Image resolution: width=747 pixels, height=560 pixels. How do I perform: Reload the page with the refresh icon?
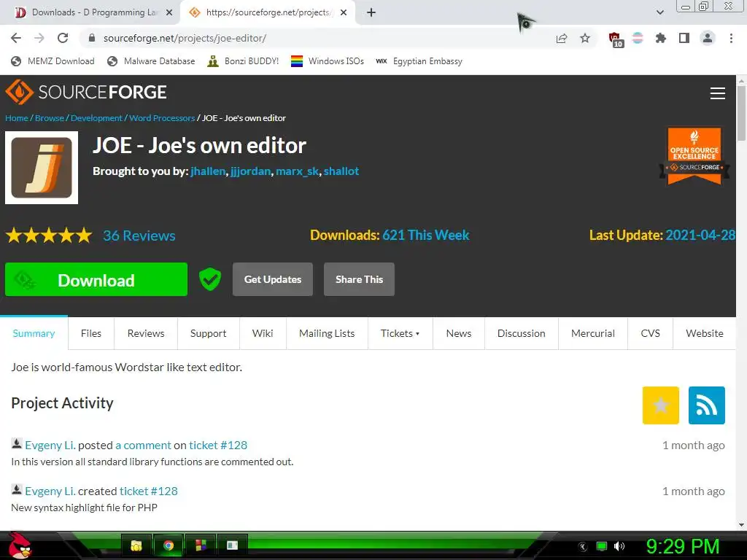(63, 38)
